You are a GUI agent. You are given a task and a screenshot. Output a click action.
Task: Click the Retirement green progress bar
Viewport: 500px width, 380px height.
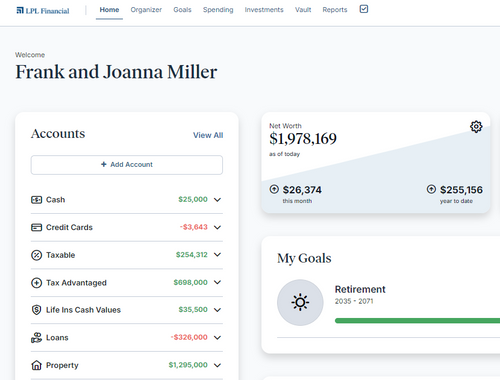click(x=417, y=321)
